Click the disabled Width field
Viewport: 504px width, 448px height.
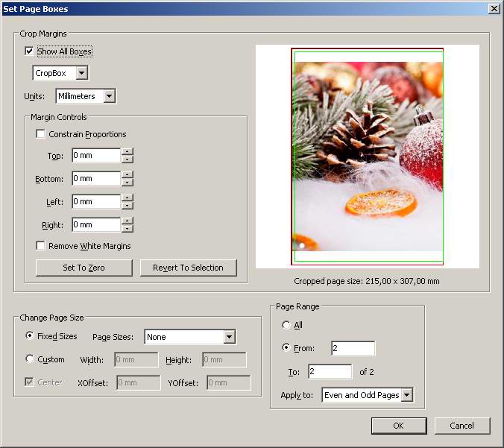(136, 359)
